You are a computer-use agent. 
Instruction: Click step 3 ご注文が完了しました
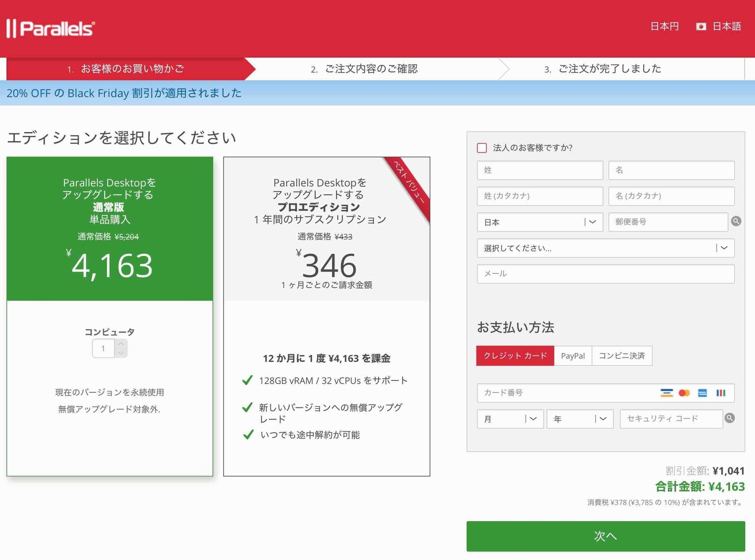pos(602,69)
